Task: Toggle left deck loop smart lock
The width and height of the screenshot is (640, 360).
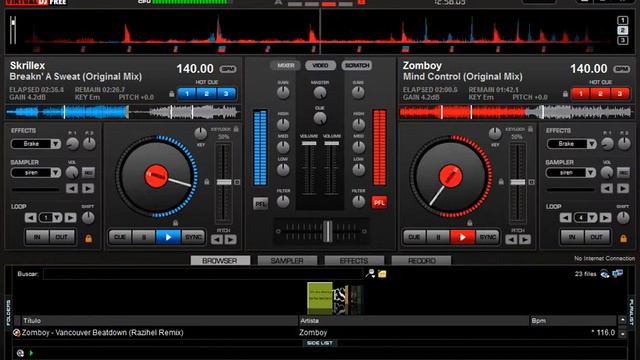Action: click(88, 238)
